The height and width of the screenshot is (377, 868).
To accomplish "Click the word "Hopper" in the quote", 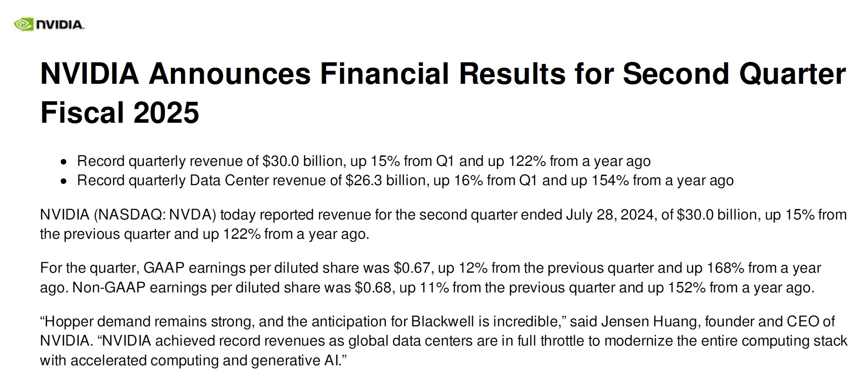I will pos(69,322).
